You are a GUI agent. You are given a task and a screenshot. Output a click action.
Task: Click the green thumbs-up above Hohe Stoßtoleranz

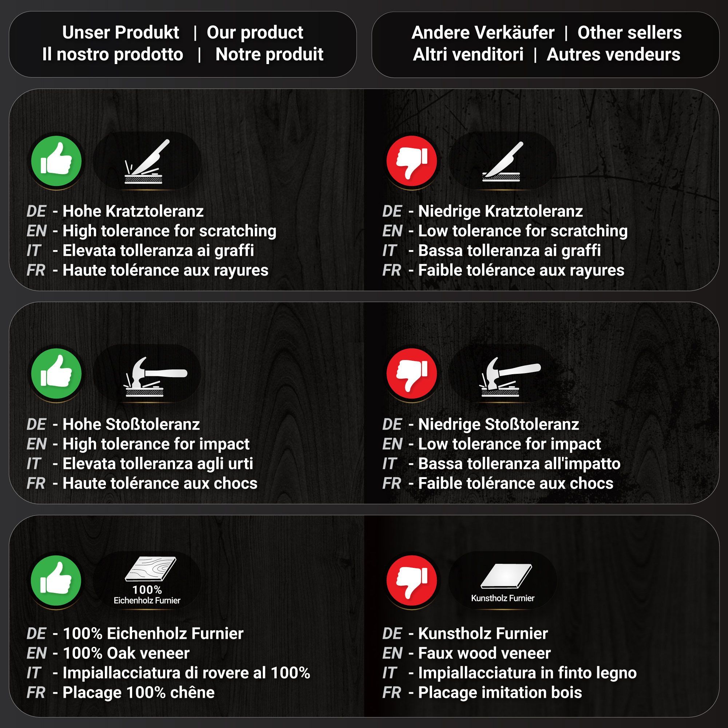tap(56, 374)
